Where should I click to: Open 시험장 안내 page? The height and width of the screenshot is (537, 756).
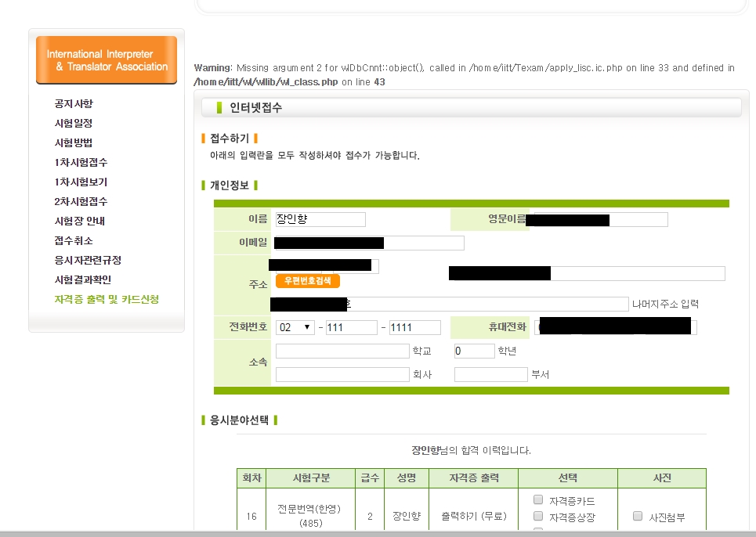[79, 222]
